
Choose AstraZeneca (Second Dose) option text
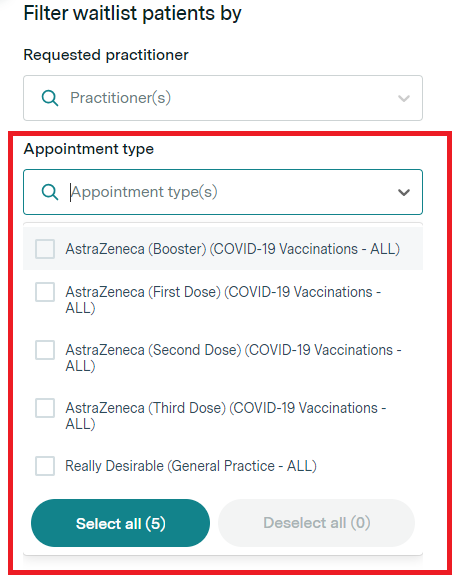click(x=233, y=358)
